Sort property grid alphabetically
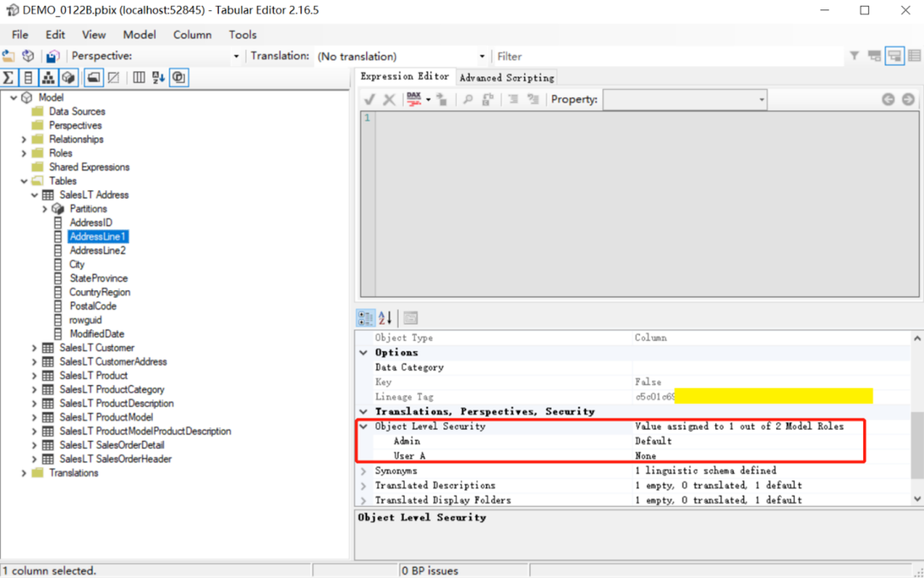This screenshot has height=578, width=924. [x=385, y=319]
